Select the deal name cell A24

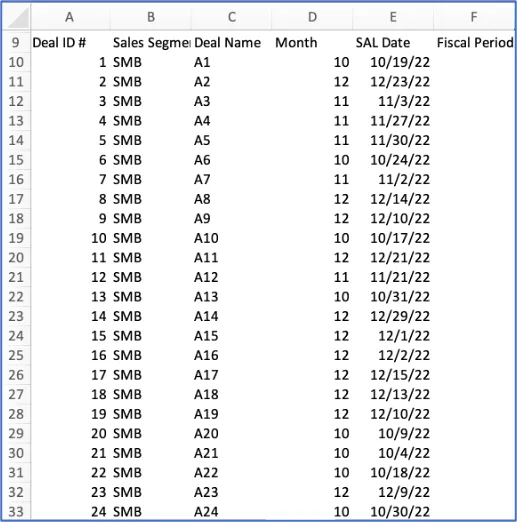point(232,512)
